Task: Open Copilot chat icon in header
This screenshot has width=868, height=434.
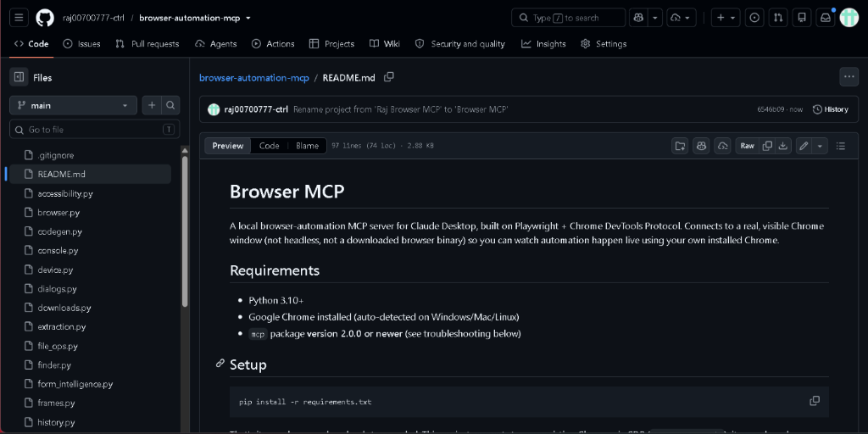Action: pos(639,18)
